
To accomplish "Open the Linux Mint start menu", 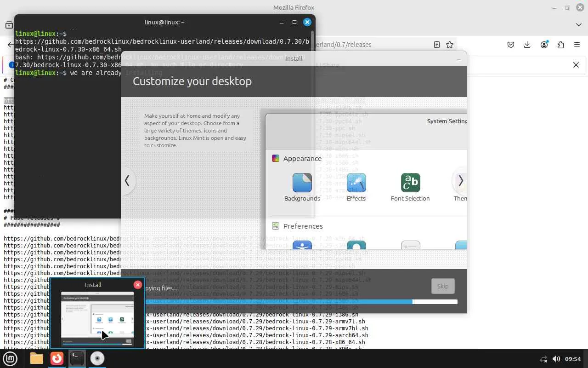I will click(x=10, y=359).
